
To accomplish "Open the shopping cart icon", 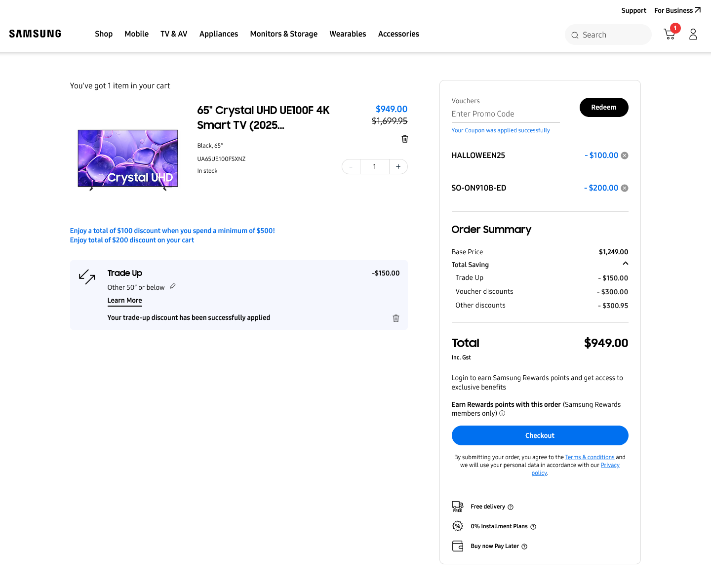I will pos(670,34).
